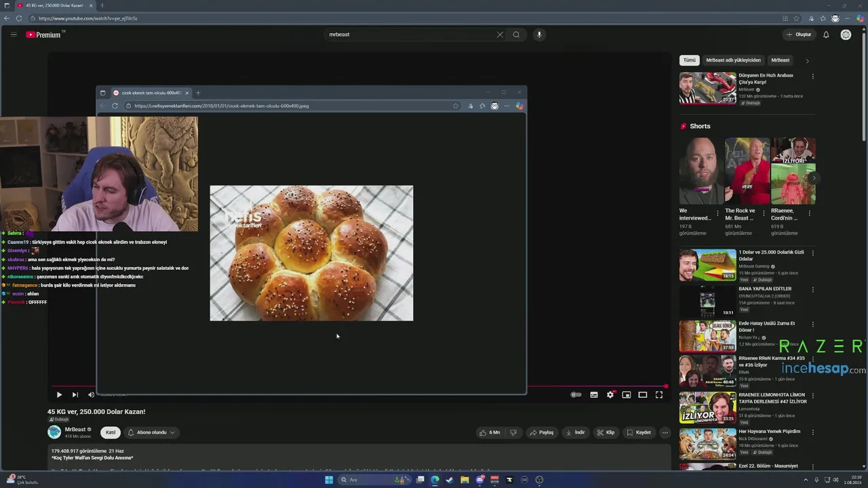868x488 pixels.
Task: Reload the main YouTube browser page
Action: tap(18, 18)
